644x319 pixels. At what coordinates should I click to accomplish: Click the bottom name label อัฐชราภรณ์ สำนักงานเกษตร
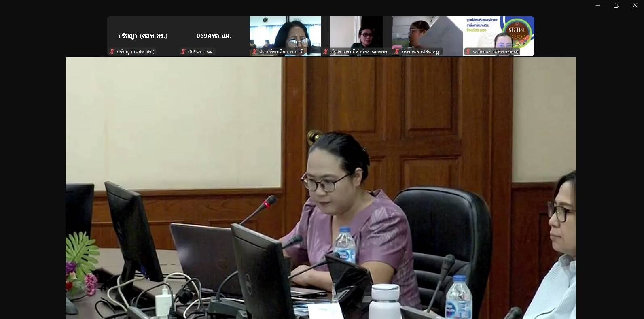(x=360, y=52)
